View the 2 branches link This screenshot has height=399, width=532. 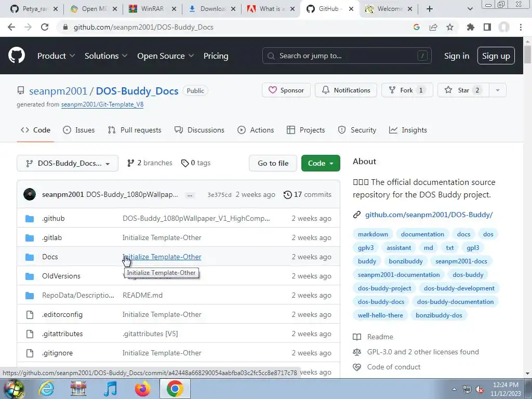click(x=150, y=163)
